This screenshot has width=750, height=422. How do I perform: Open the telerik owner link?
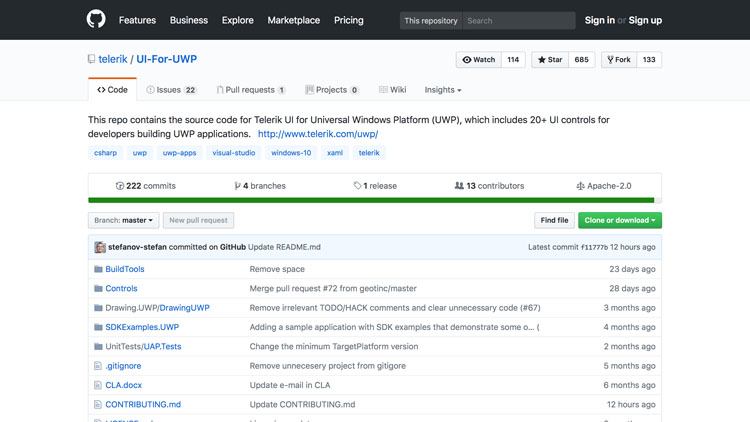113,59
